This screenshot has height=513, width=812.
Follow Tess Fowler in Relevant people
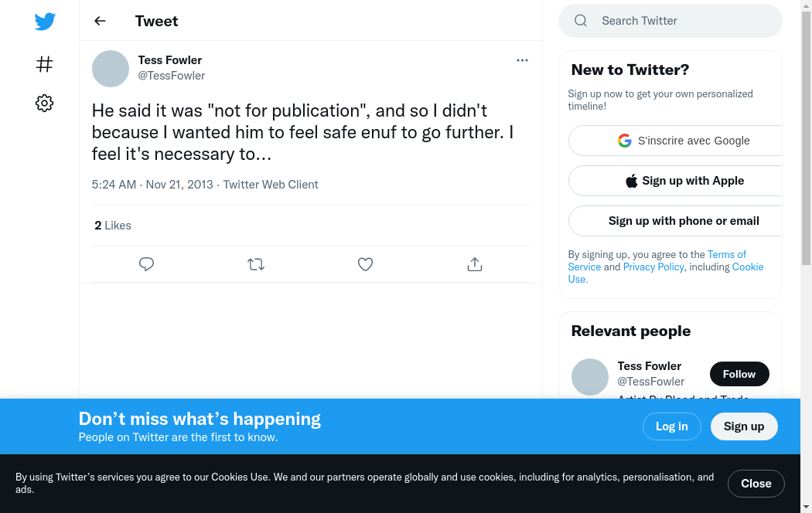(x=739, y=374)
